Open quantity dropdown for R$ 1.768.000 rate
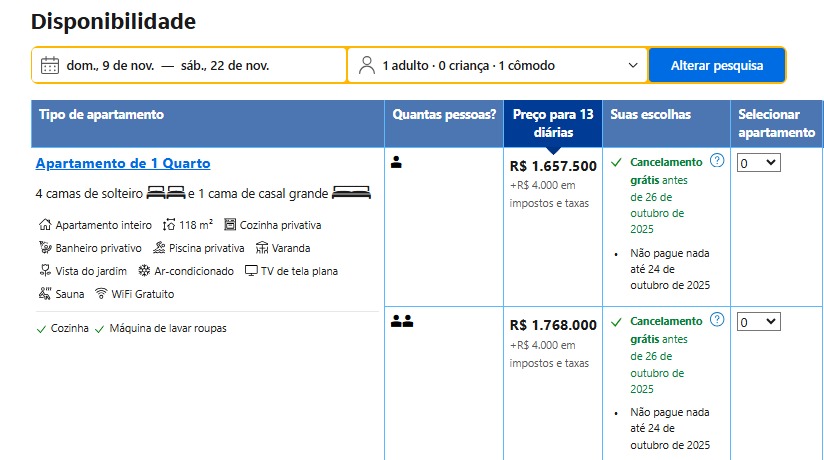The image size is (824, 460). click(757, 322)
